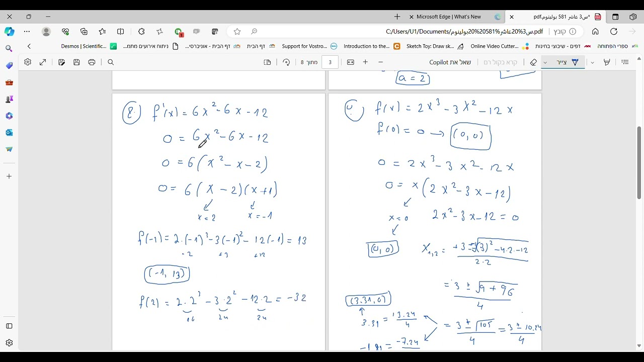Rotate the PDF page
644x362 pixels.
(286, 62)
